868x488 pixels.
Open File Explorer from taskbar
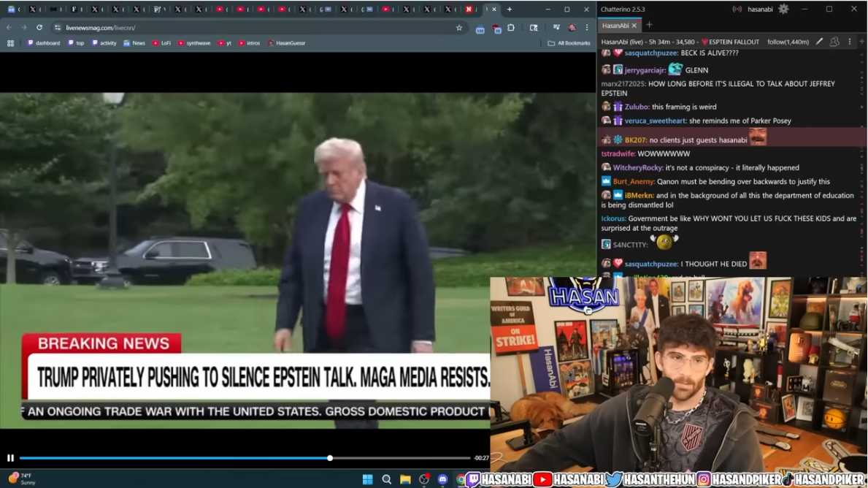pos(405,479)
